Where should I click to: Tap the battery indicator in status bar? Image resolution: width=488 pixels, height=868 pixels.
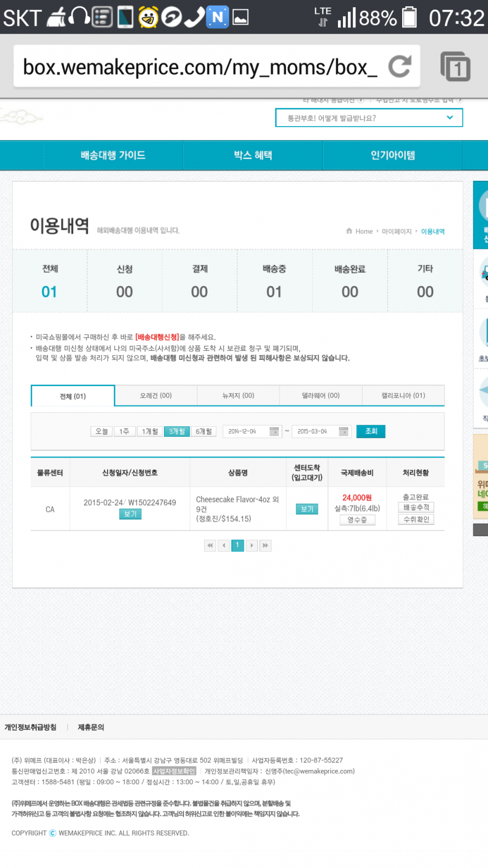tap(409, 17)
